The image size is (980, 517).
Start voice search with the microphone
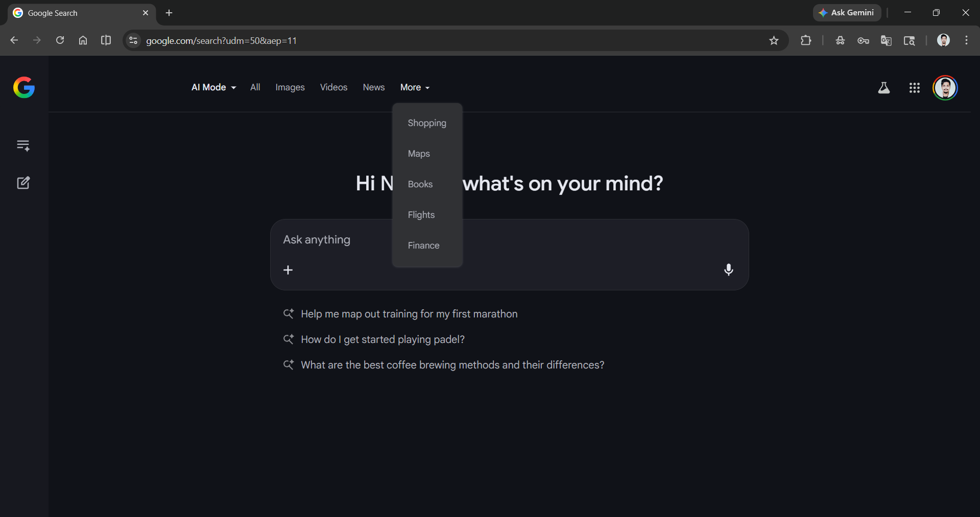(x=729, y=269)
